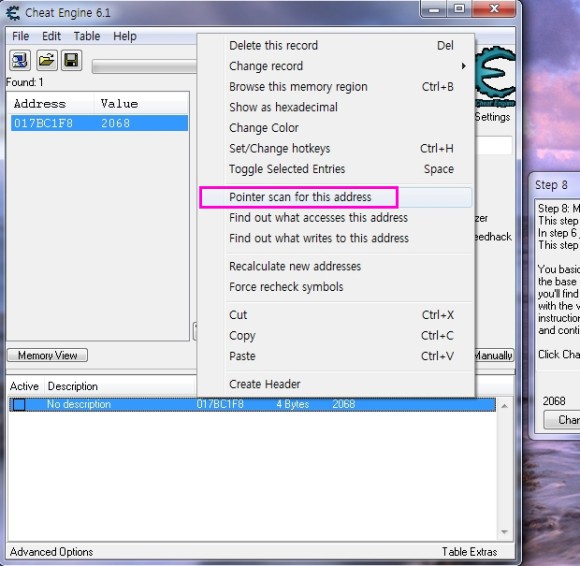Select found address row 017BC1F8

[x=99, y=123]
